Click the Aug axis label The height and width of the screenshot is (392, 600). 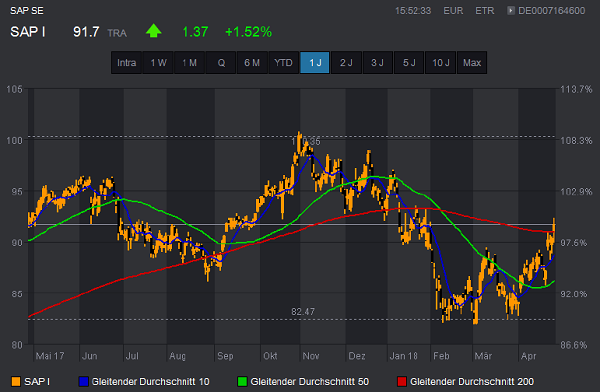(177, 356)
